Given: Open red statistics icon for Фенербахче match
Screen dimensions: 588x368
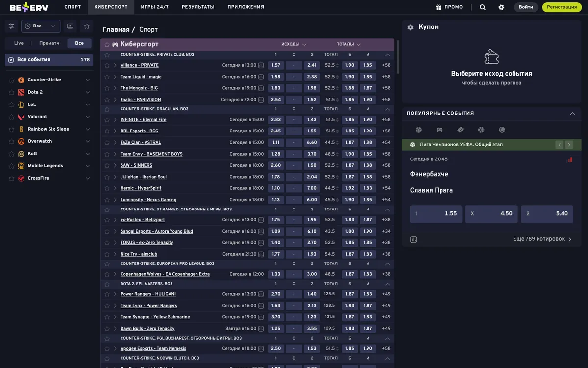Looking at the screenshot, I should point(570,159).
